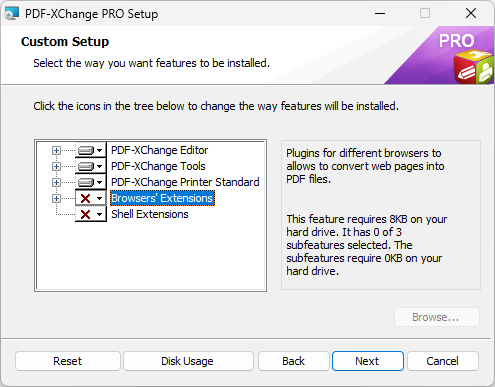Click the Reset button
Screen dimensions: 495x387
[x=68, y=361]
